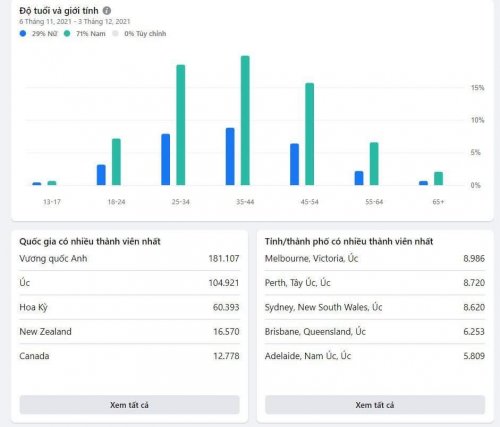Click the Vương quốc Anh row

pyautogui.click(x=129, y=259)
